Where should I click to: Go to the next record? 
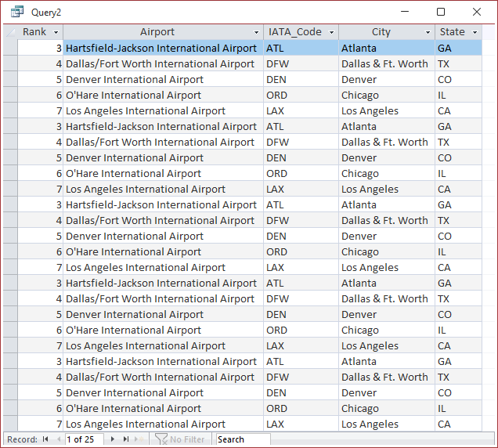113,439
